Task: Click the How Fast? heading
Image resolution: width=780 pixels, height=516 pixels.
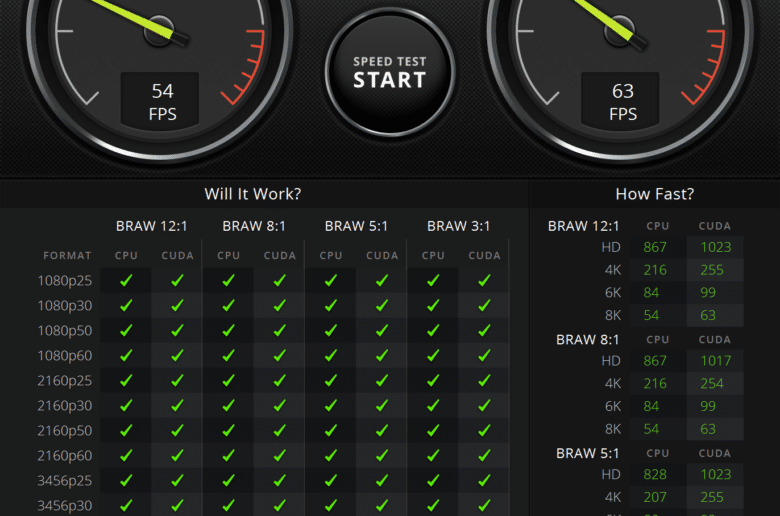Action: [x=655, y=194]
